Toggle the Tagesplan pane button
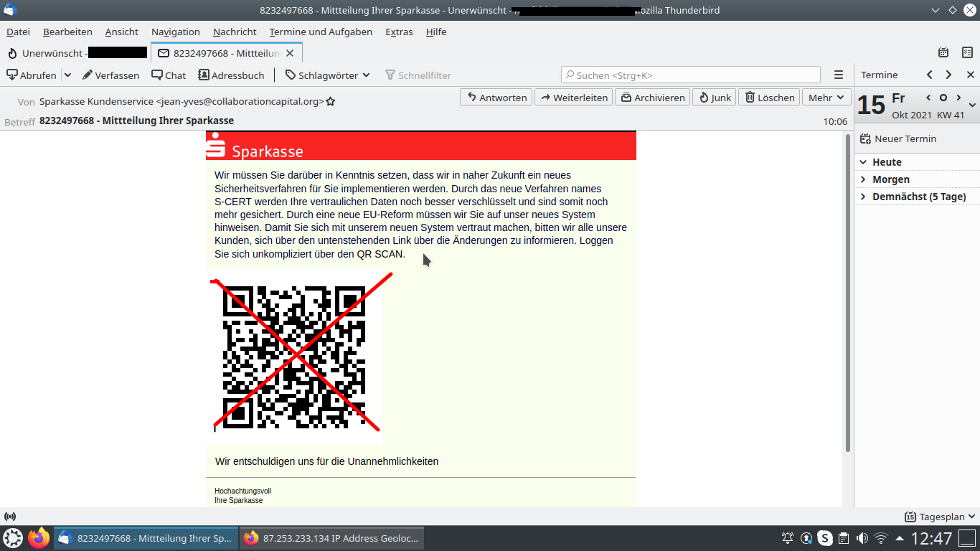The image size is (980, 551). tap(940, 517)
